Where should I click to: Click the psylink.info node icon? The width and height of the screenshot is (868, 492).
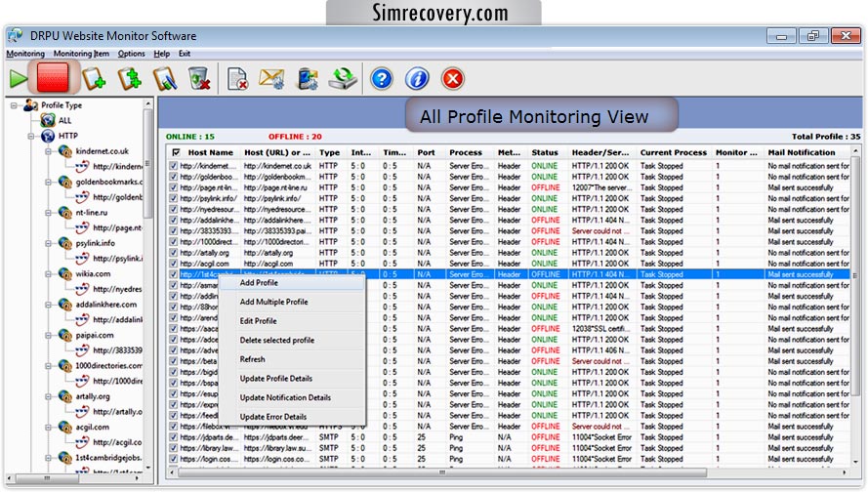click(x=64, y=243)
